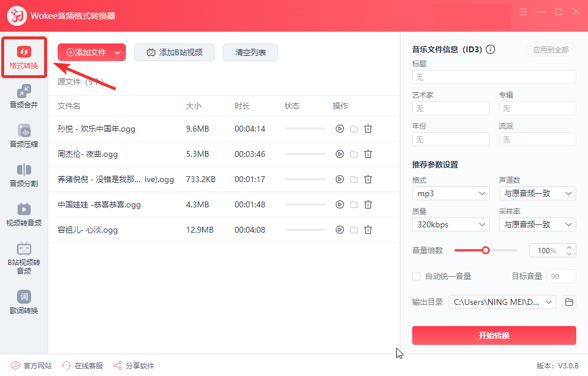Select 音频分割 in the sidebar
Screen dimensions: 588x376
[x=24, y=175]
